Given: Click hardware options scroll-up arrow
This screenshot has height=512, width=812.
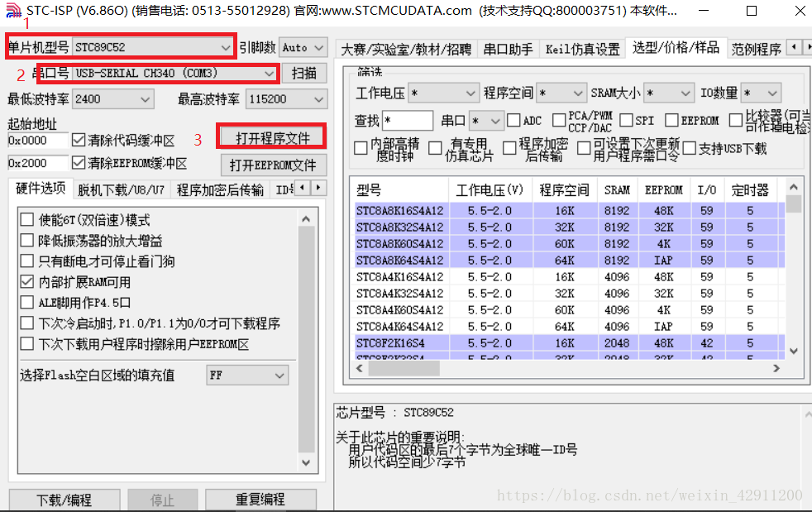Looking at the screenshot, I should tap(306, 218).
